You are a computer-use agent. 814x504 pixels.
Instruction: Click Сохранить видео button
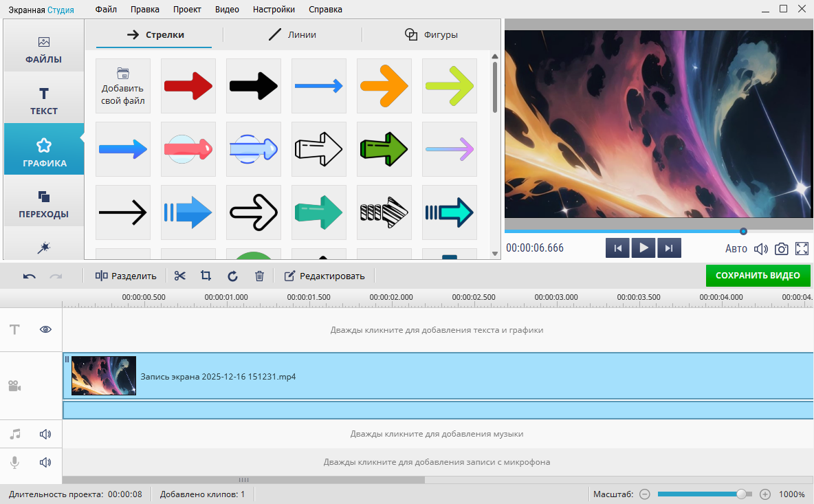click(758, 276)
